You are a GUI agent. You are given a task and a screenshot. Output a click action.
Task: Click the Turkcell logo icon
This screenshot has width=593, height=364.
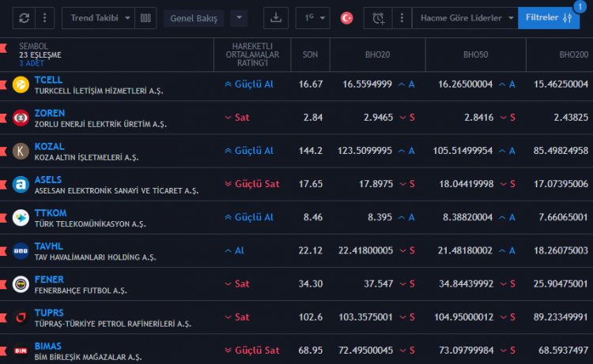(x=21, y=84)
